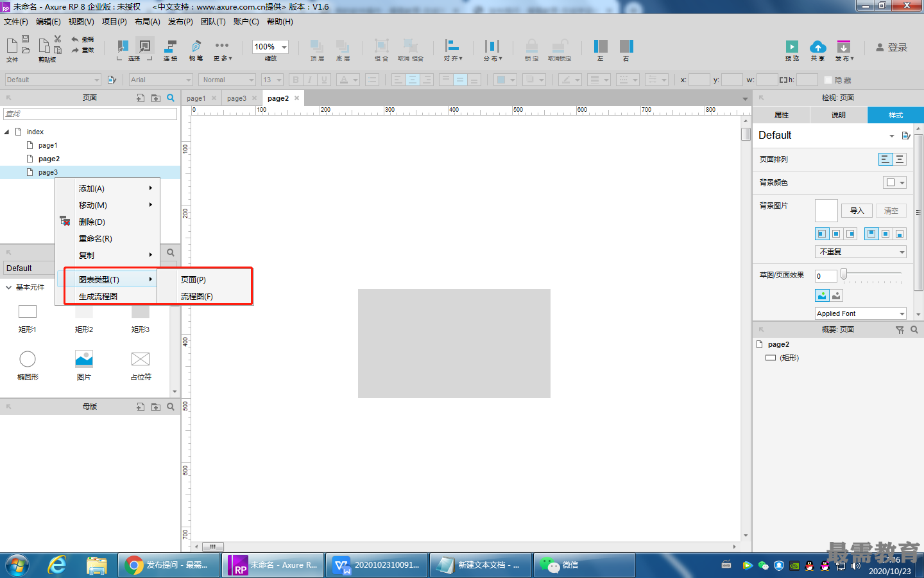Click 重命名(R) in context menu
924x578 pixels.
coord(95,238)
